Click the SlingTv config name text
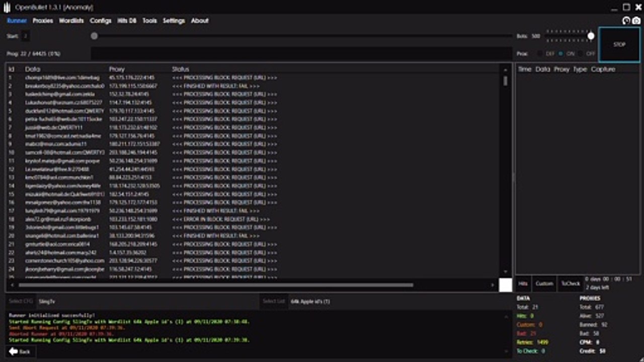 click(47, 302)
